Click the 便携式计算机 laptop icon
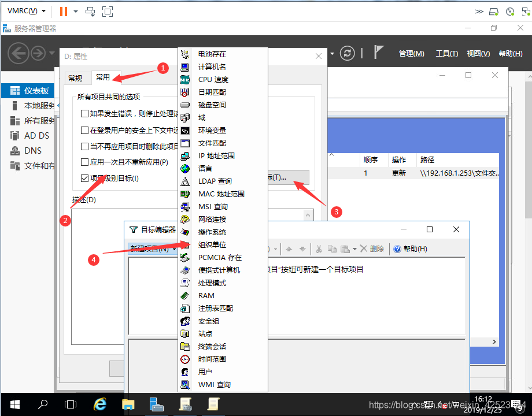 (185, 270)
